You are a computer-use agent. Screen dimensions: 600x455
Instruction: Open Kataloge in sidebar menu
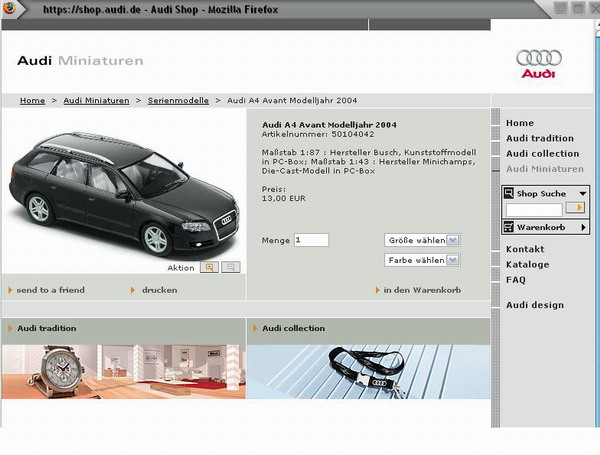(528, 264)
